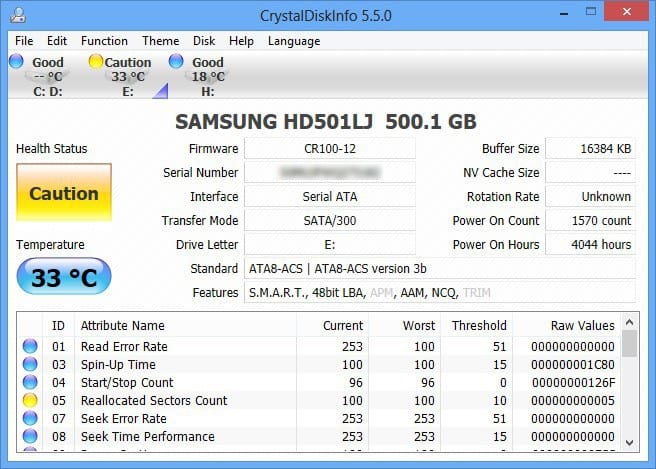The image size is (656, 469).
Task: Open the Theme menu
Action: coord(160,41)
